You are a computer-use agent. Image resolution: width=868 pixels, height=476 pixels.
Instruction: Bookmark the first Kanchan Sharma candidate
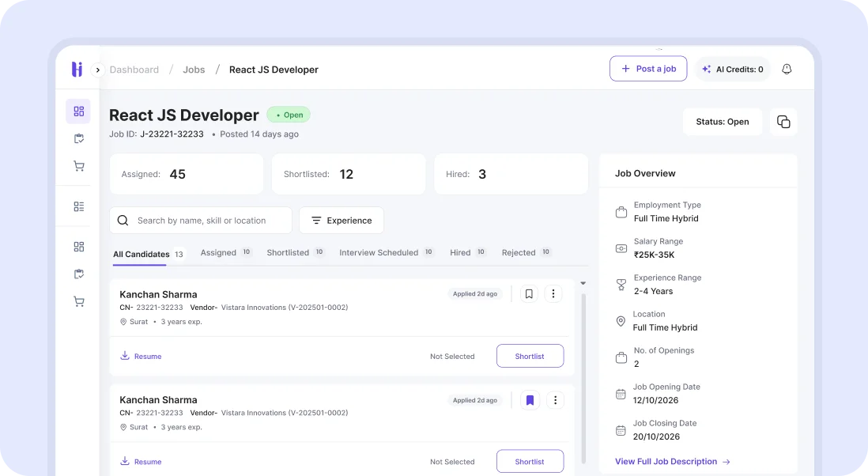[x=529, y=293]
